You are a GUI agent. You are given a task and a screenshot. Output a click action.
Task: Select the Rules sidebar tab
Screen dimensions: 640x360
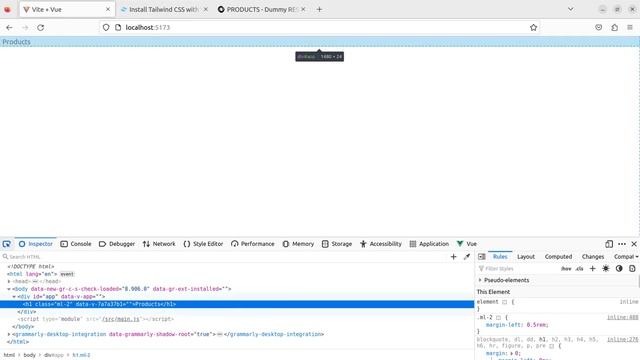tap(500, 257)
